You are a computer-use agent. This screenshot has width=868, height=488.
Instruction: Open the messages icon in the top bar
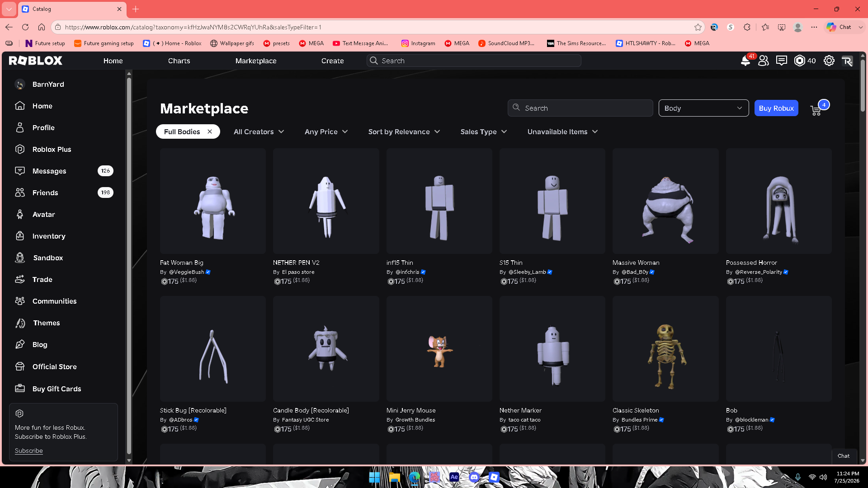pyautogui.click(x=782, y=61)
